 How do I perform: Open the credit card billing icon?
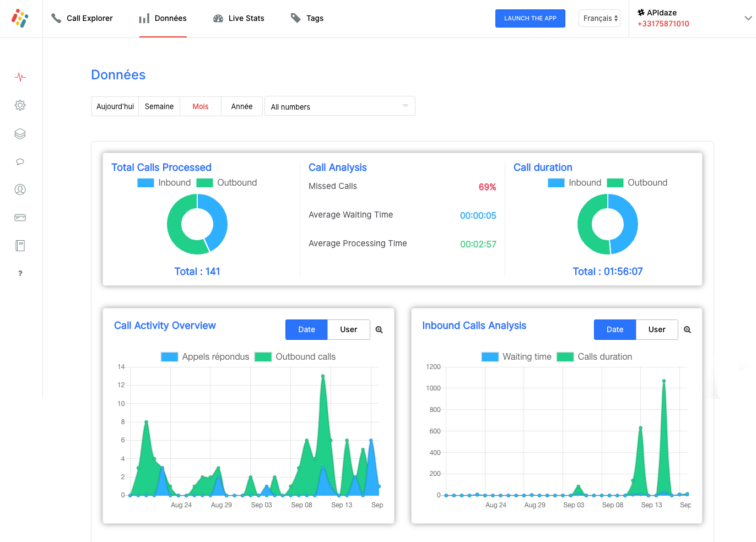(20, 218)
